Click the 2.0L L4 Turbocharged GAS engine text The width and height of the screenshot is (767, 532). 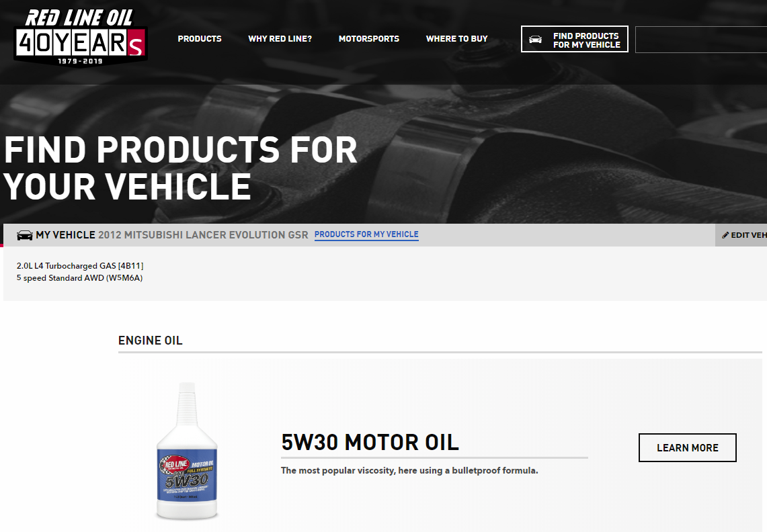pyautogui.click(x=80, y=266)
